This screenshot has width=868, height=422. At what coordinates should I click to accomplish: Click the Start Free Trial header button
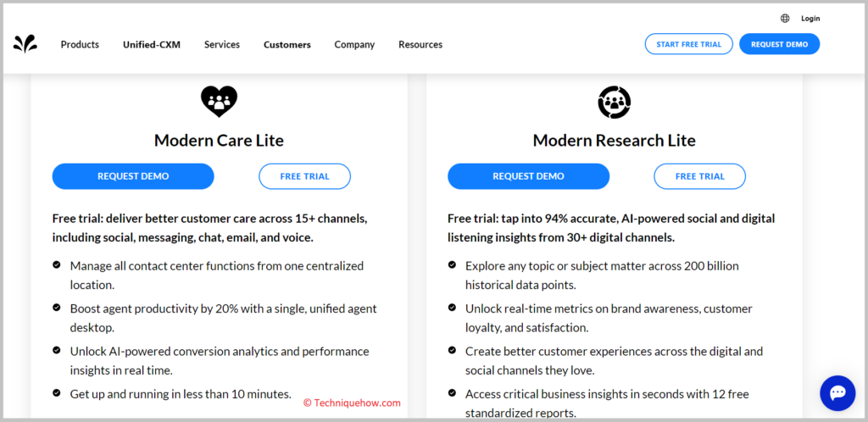click(x=688, y=44)
